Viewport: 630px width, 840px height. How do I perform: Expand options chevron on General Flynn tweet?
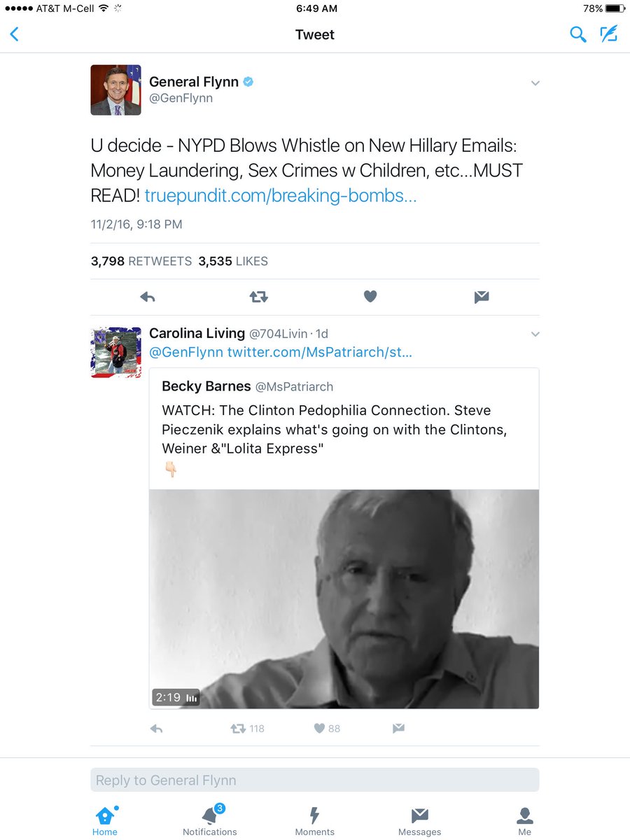[x=535, y=83]
